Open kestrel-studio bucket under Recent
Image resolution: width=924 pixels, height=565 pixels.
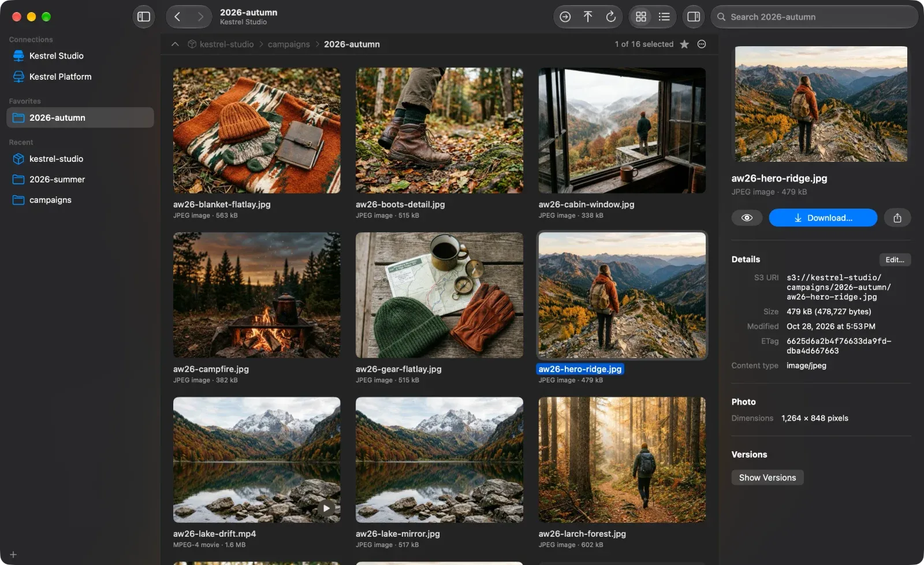[x=80, y=159]
